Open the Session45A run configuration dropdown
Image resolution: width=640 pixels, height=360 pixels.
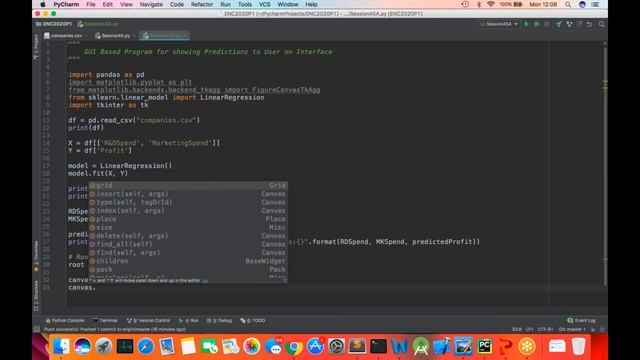tap(499, 24)
